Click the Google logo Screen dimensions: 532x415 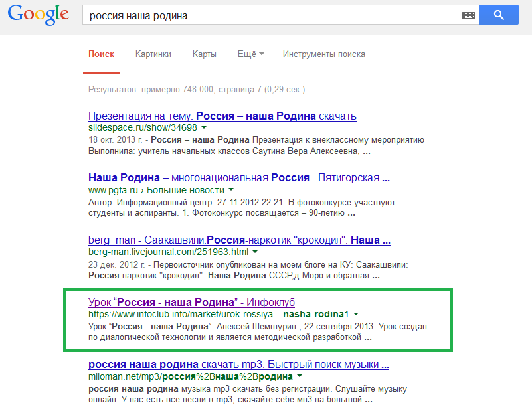[x=39, y=15]
